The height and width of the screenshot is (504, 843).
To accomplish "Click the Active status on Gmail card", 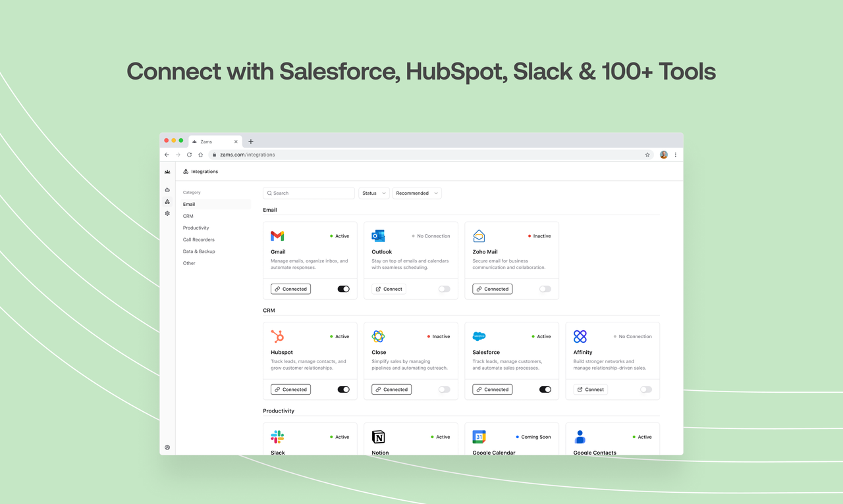I will [340, 236].
